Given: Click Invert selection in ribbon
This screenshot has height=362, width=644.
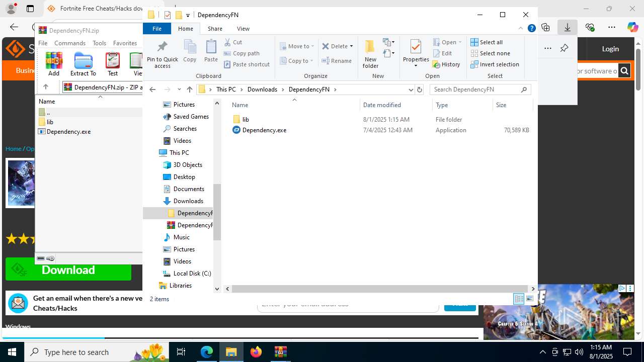Looking at the screenshot, I should coord(495,64).
